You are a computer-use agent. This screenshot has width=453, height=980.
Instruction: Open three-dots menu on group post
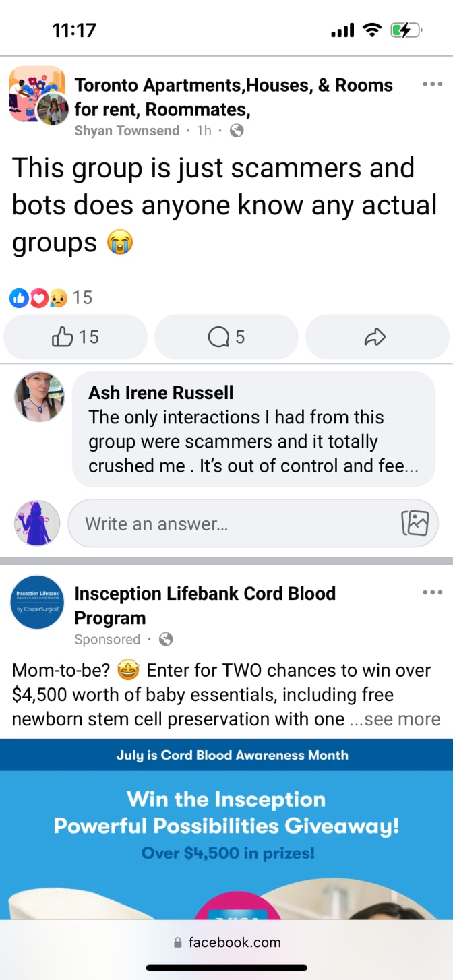[x=431, y=84]
